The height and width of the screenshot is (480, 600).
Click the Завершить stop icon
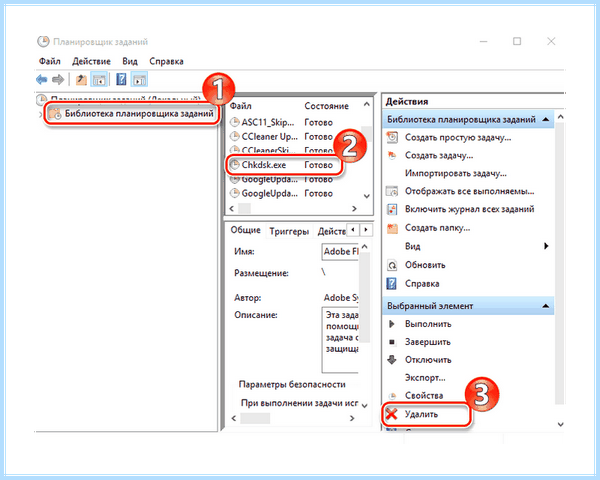point(391,342)
